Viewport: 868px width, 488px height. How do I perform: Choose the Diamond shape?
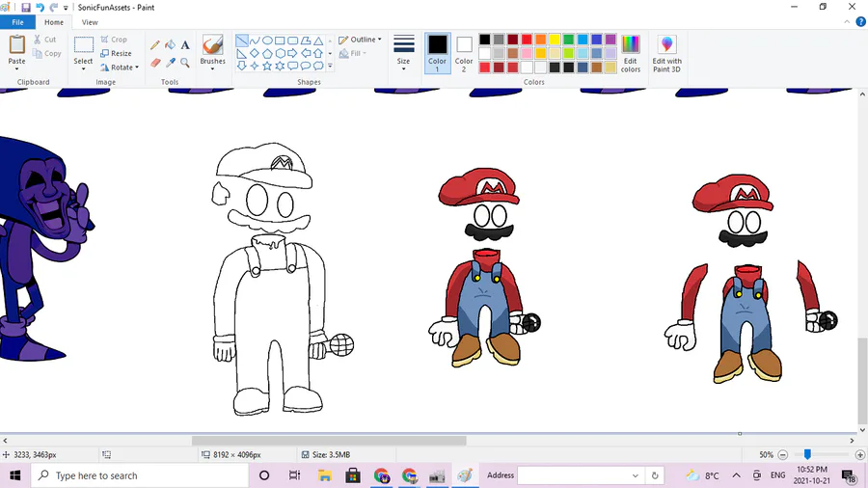[255, 54]
